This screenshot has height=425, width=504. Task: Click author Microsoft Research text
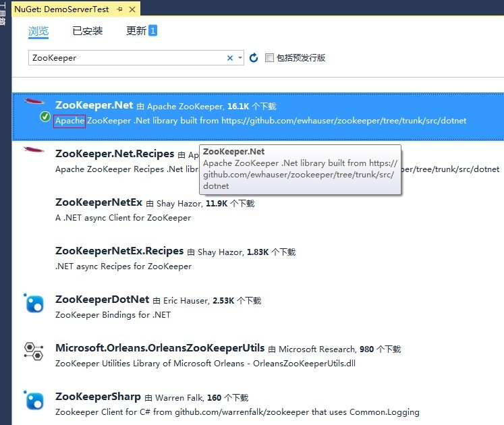(317, 349)
